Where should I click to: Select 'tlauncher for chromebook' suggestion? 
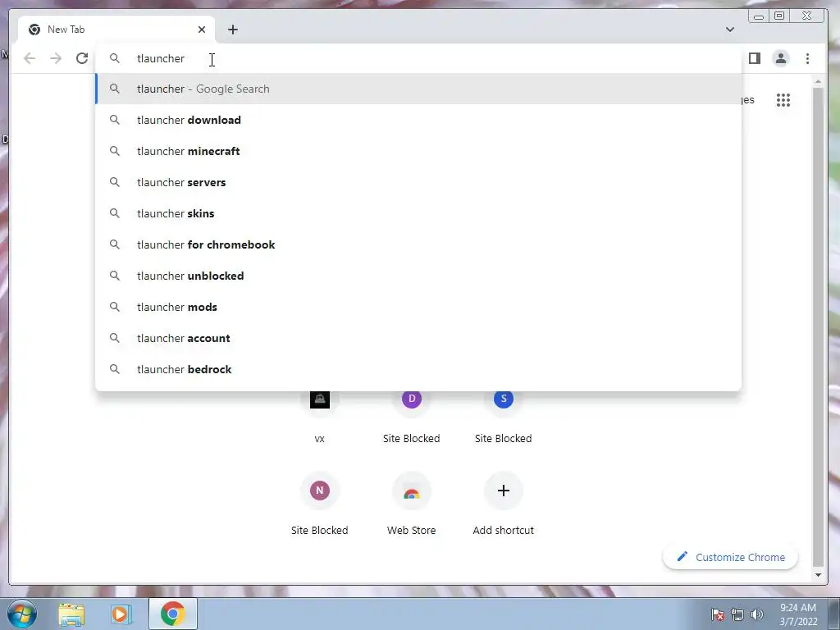coord(418,244)
